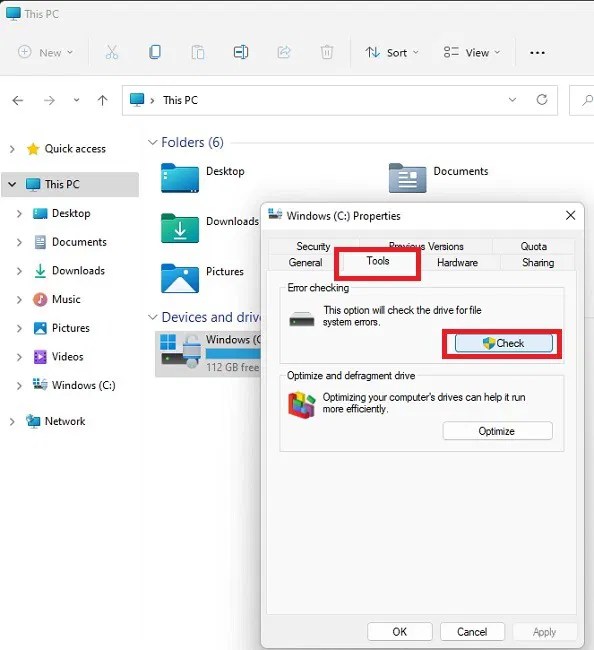This screenshot has height=650, width=594.
Task: Open the Downloads folder icon in Folders
Action: (x=180, y=228)
